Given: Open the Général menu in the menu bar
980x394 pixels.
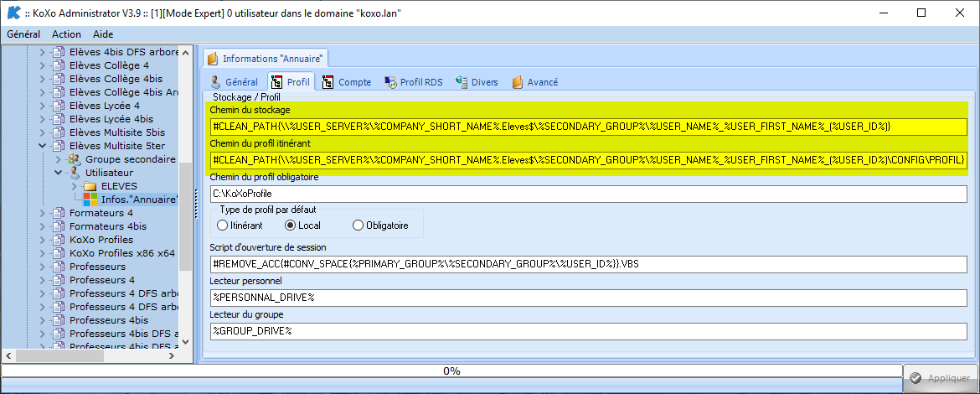Looking at the screenshot, I should pyautogui.click(x=23, y=34).
